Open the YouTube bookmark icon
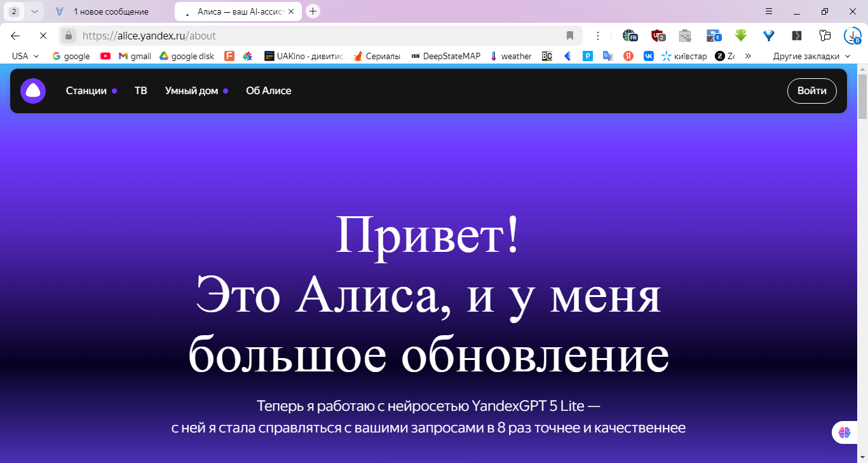This screenshot has height=463, width=868. click(x=105, y=56)
